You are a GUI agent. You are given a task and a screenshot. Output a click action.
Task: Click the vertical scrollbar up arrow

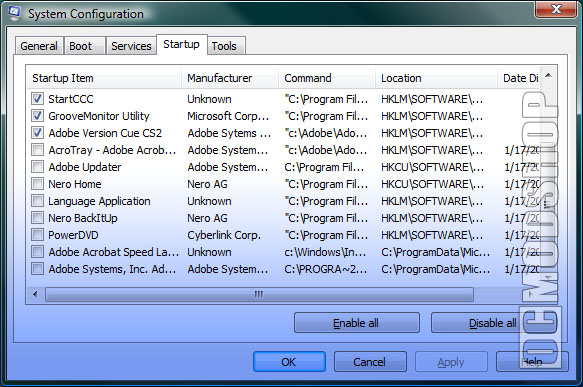point(548,76)
